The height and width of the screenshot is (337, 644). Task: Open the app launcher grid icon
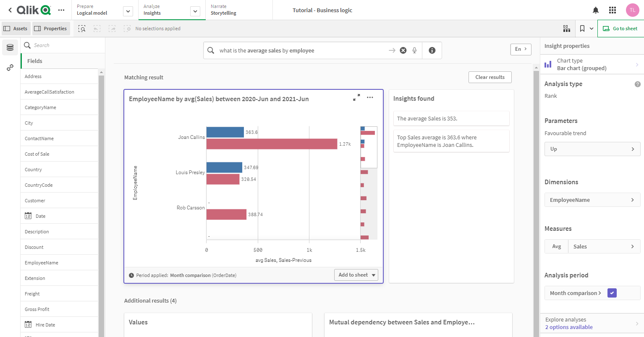click(x=613, y=10)
